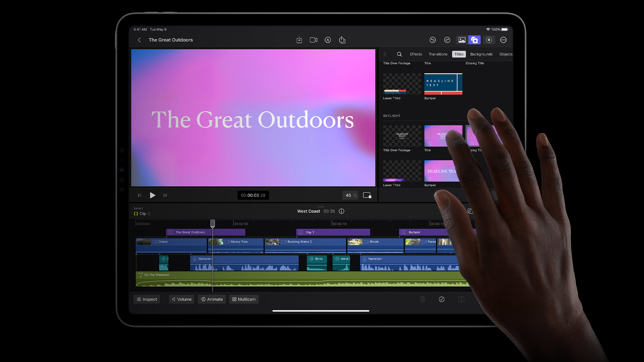Click the undo arrow icon
Viewport: 644px width, 362px height.
pyautogui.click(x=432, y=40)
